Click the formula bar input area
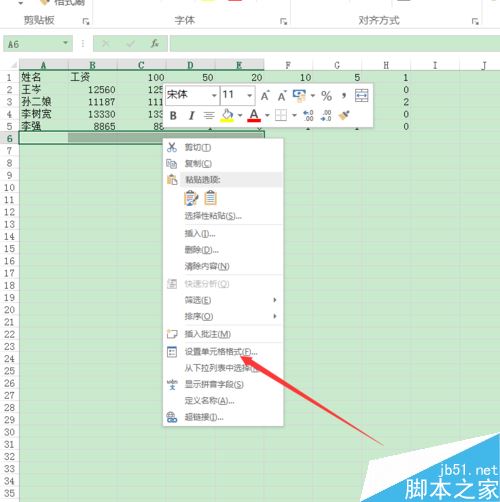Image resolution: width=500 pixels, height=502 pixels. pyautogui.click(x=335, y=44)
